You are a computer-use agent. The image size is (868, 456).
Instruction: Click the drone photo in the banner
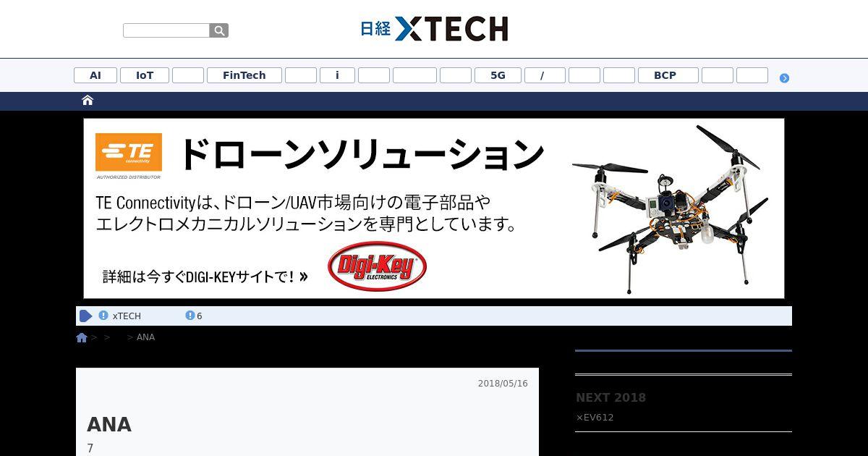669,208
